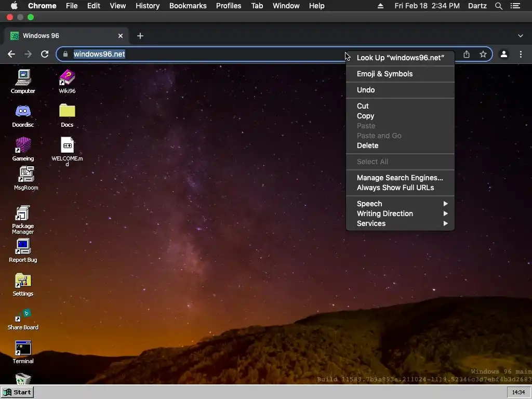Click the Dartz user name
This screenshot has height=399, width=532.
click(477, 6)
